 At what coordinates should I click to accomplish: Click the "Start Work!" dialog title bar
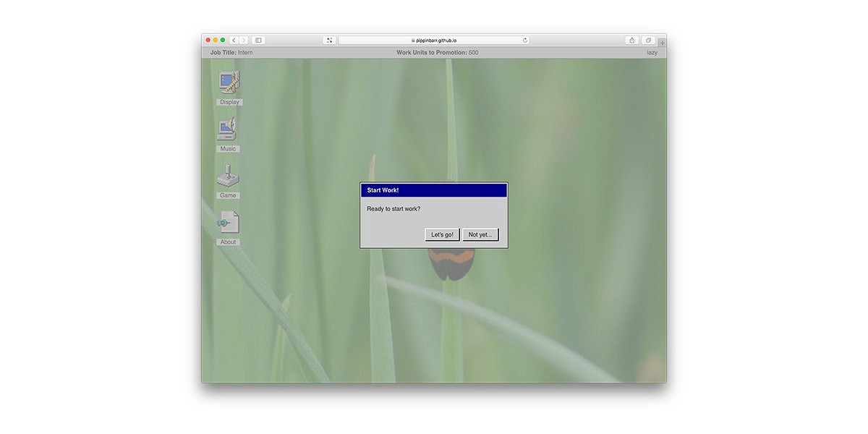click(x=434, y=190)
